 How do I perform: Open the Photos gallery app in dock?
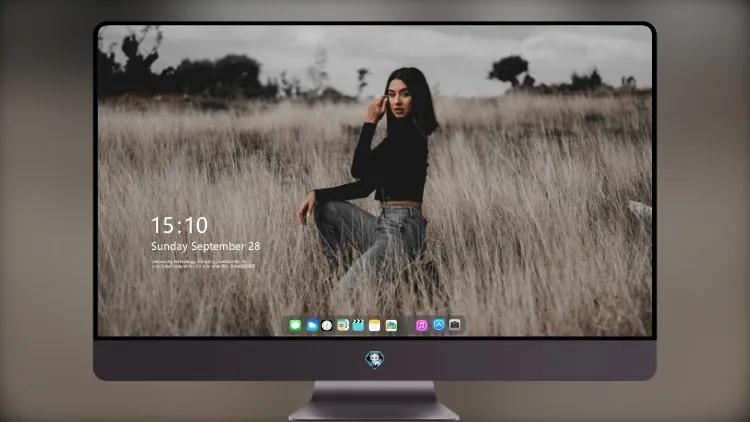[391, 325]
